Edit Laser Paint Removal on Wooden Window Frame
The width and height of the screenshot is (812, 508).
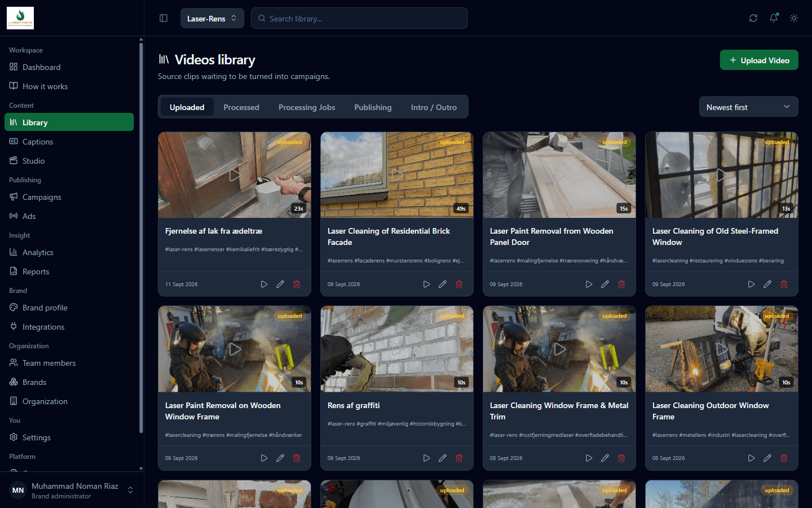pos(280,458)
